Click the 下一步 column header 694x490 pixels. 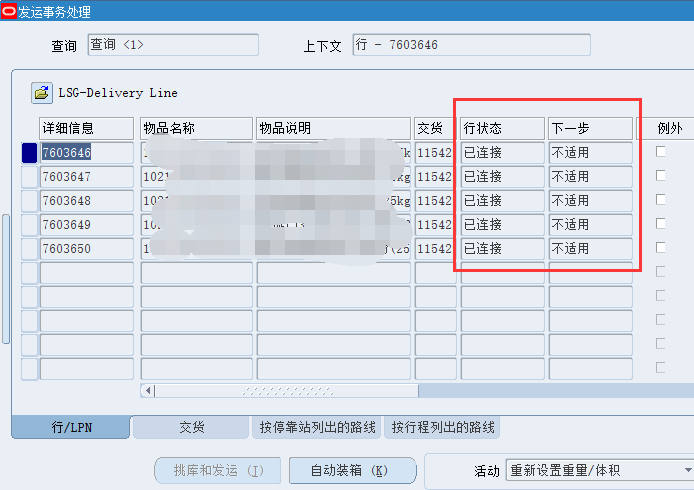coord(590,128)
